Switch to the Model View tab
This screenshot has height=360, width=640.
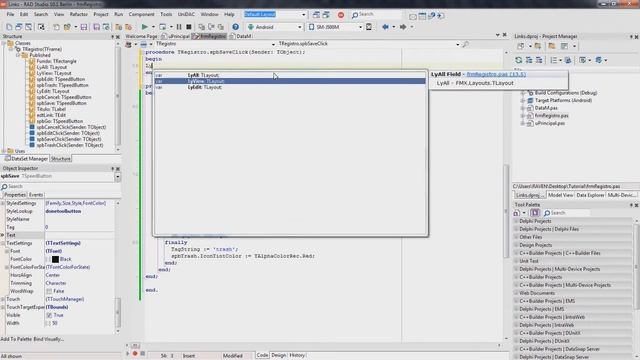coord(560,195)
